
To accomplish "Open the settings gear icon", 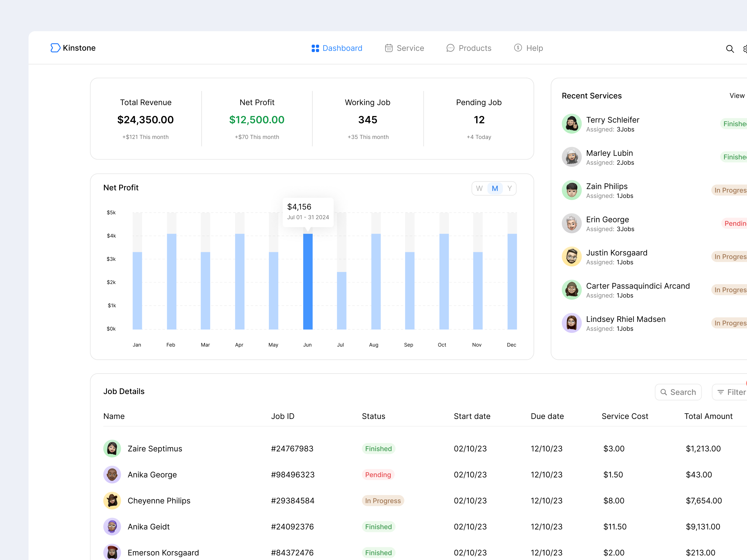I will pos(745,49).
